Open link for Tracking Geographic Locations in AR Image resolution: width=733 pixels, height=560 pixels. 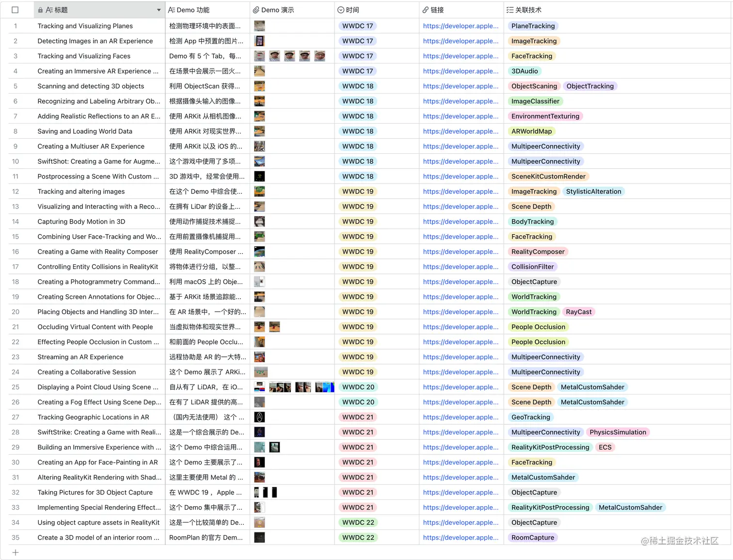pos(461,417)
